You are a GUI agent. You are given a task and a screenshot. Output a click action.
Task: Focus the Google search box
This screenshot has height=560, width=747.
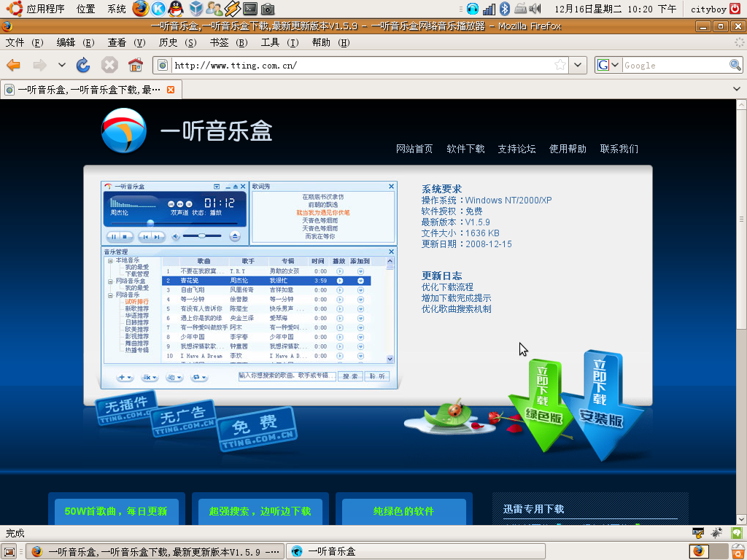click(x=676, y=65)
